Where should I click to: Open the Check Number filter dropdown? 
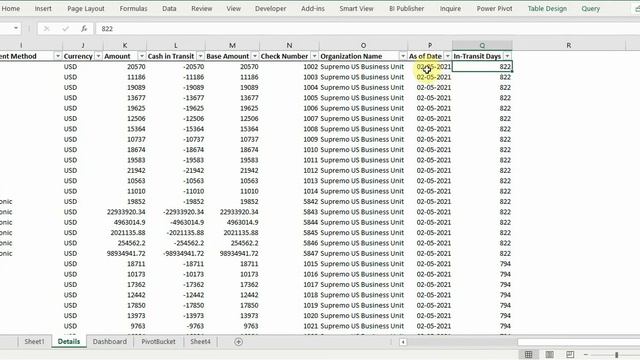pos(314,56)
